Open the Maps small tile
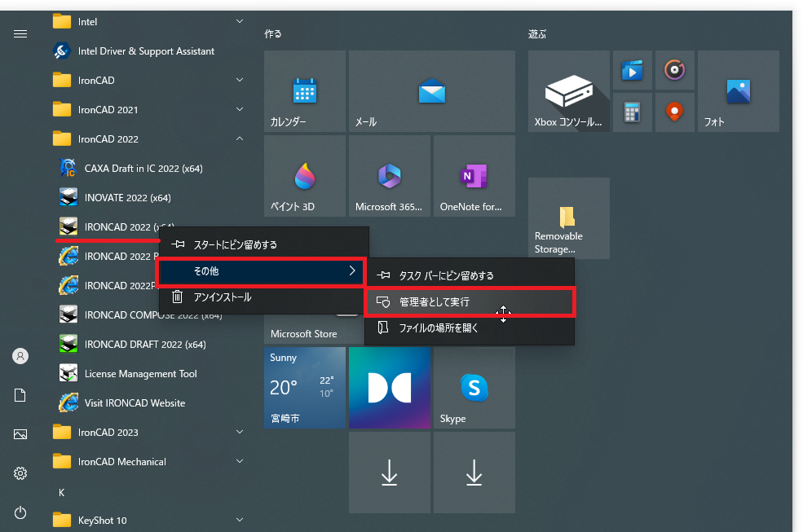The image size is (803, 532). [x=675, y=112]
